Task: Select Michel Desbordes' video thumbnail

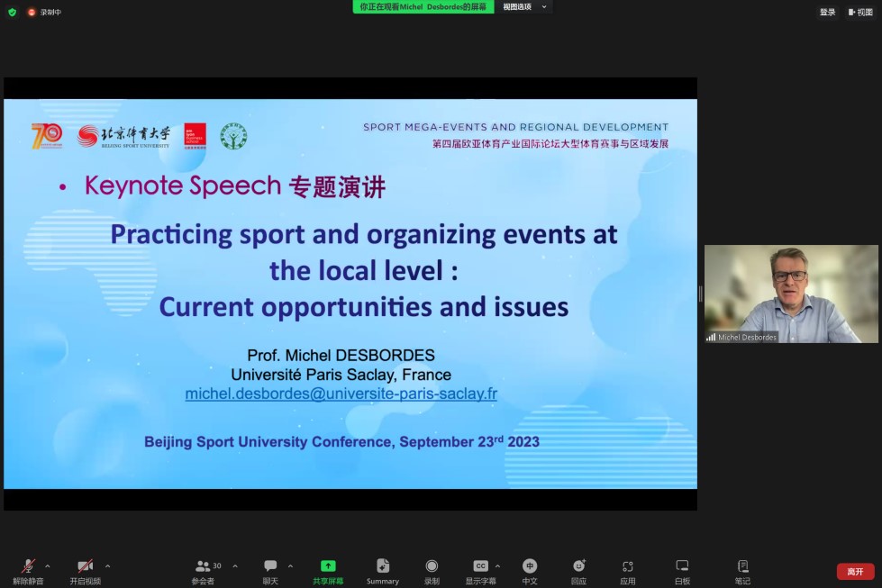Action: (x=791, y=294)
